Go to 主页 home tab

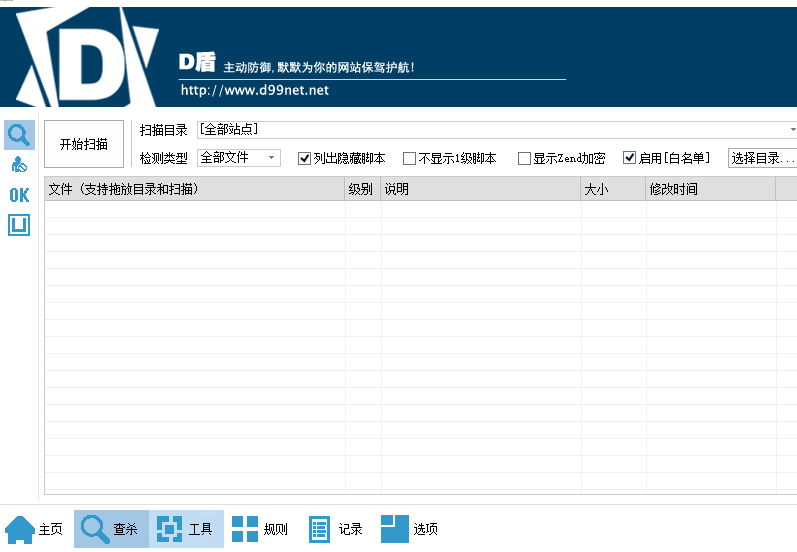tap(35, 529)
